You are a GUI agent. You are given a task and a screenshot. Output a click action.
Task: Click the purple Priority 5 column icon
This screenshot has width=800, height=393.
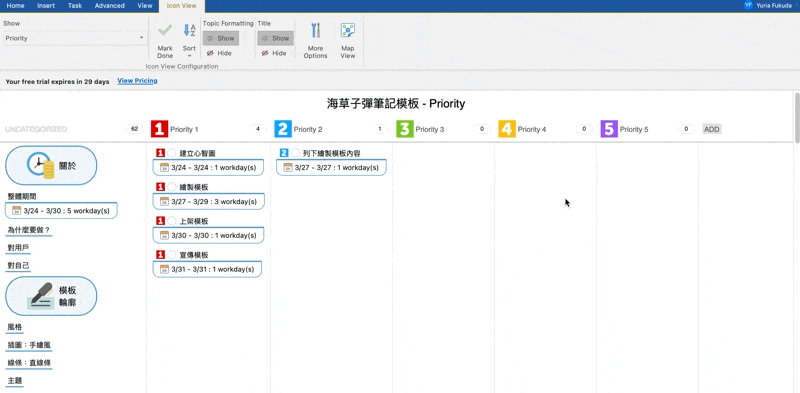(609, 129)
